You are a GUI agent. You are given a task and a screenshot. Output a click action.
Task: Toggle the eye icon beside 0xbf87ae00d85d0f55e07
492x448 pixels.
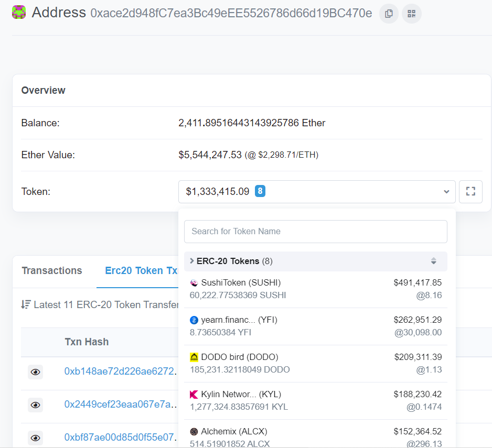pyautogui.click(x=35, y=438)
